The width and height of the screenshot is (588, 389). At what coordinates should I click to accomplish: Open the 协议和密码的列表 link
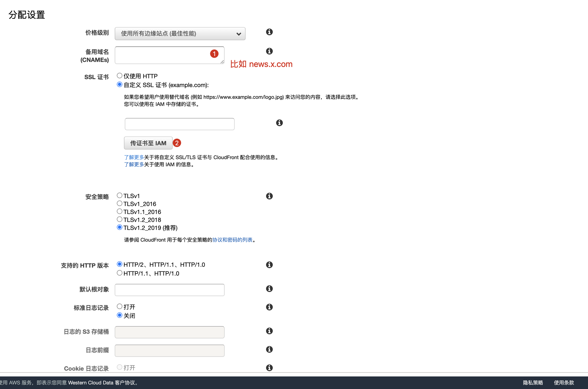pyautogui.click(x=232, y=240)
